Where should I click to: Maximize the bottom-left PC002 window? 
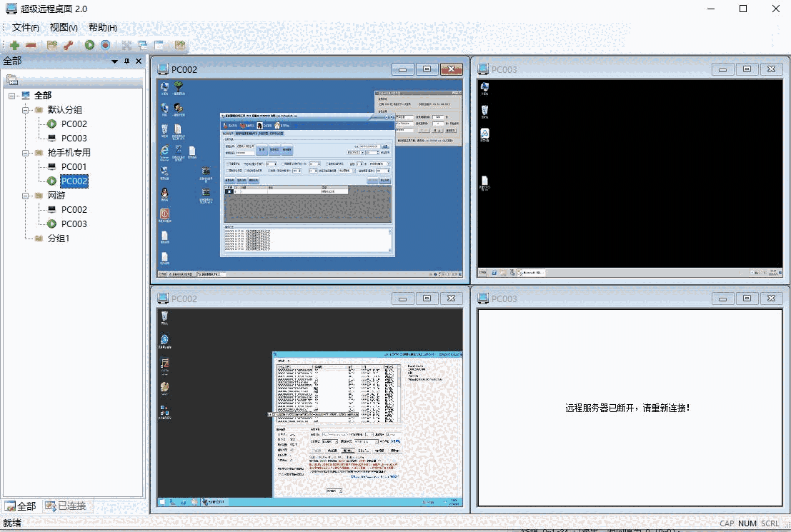(427, 298)
